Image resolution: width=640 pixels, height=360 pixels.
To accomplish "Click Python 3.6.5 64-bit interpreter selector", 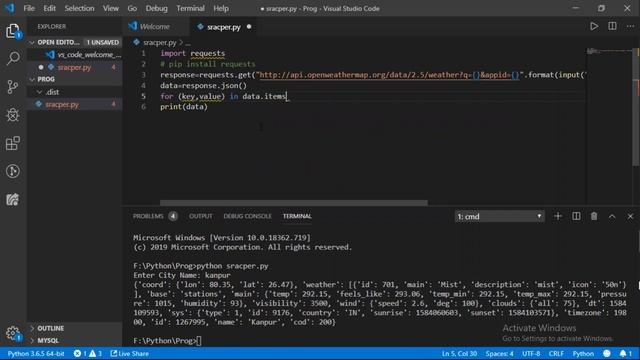I will 36,353.
